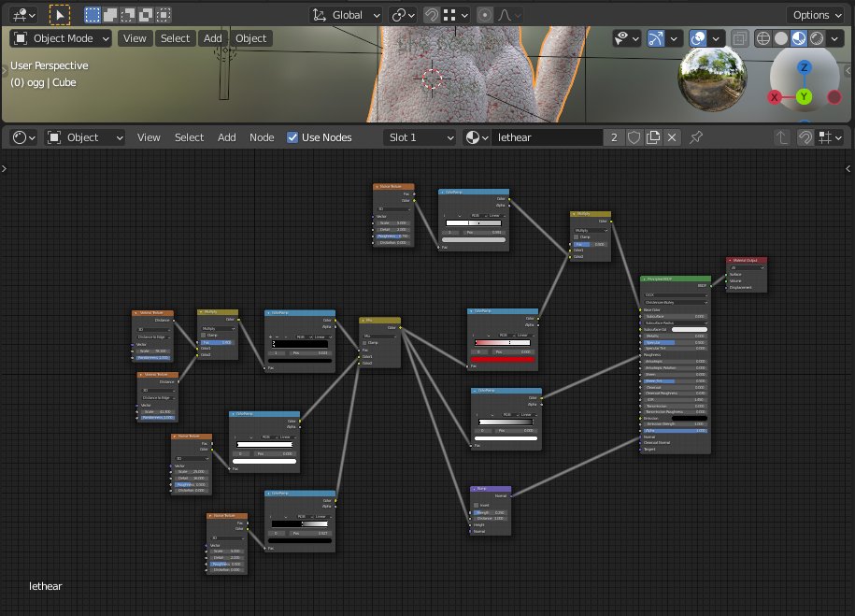Switch to Material Preview shading

coord(799,38)
